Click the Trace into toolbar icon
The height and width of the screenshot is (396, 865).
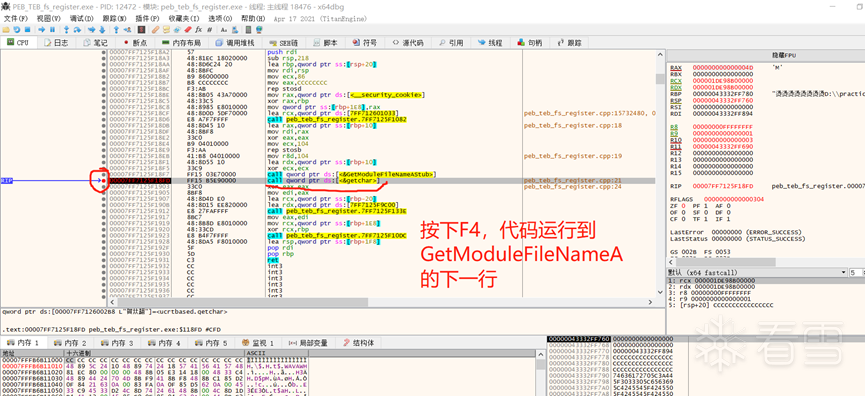92,29
